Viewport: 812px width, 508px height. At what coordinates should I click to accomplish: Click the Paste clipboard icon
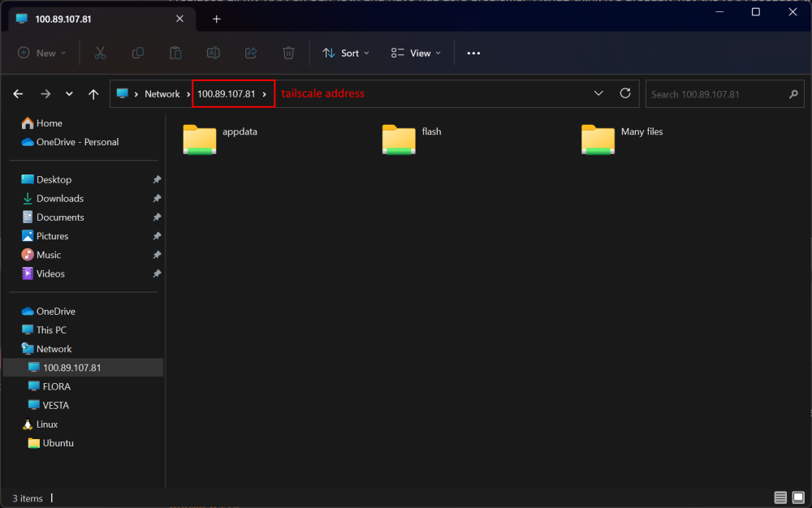(x=175, y=53)
